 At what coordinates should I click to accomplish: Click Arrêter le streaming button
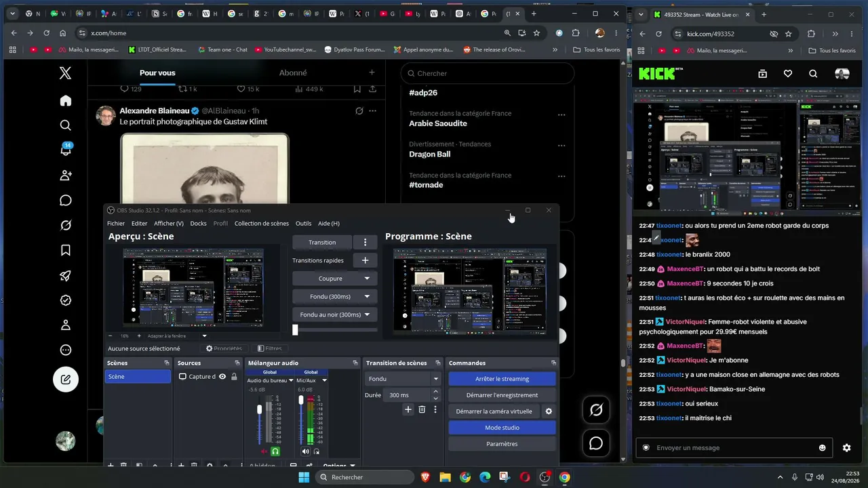tap(502, 379)
